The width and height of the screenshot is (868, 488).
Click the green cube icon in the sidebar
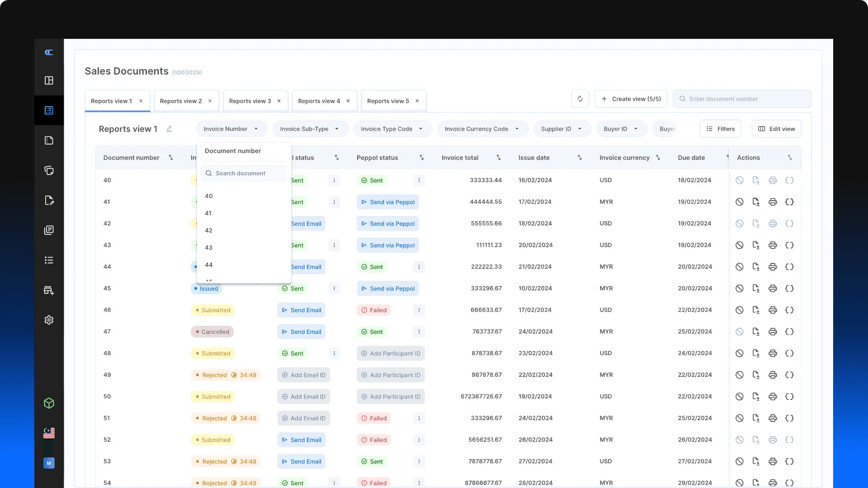click(49, 403)
